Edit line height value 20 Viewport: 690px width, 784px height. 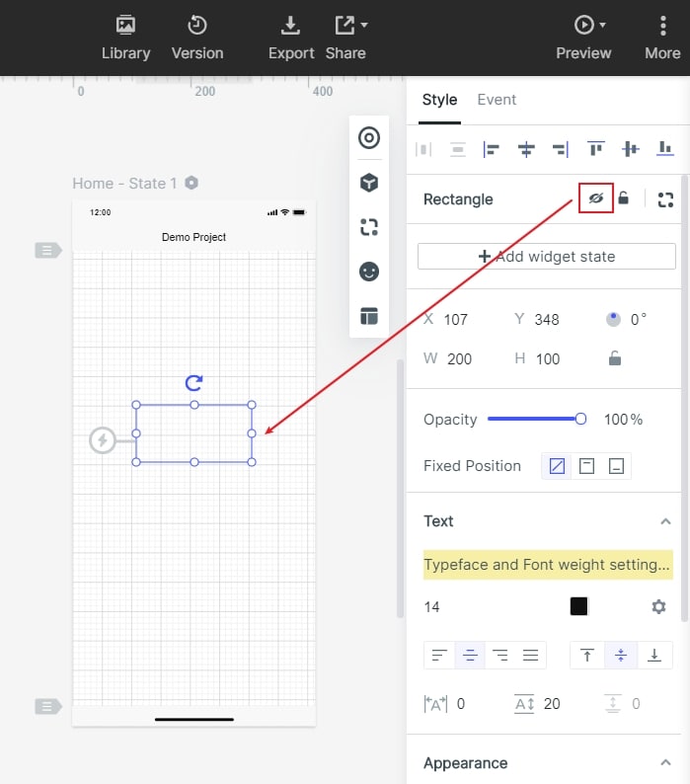(552, 704)
